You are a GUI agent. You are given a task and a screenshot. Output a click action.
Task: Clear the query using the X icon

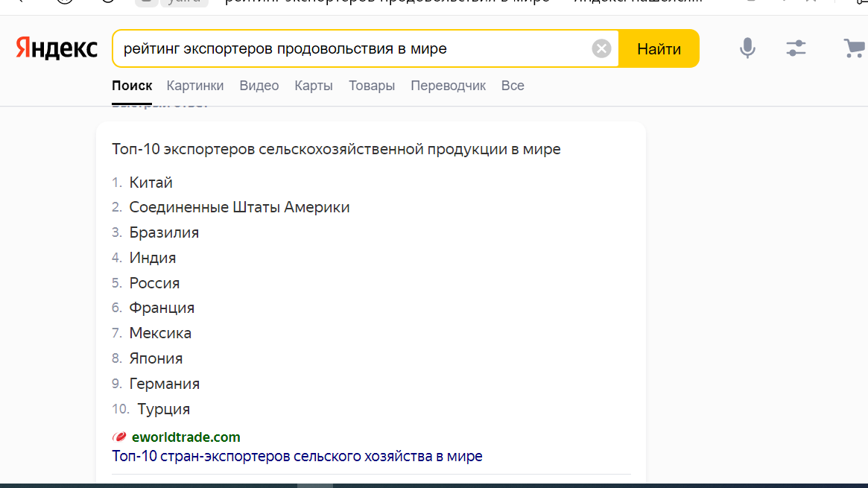click(601, 48)
